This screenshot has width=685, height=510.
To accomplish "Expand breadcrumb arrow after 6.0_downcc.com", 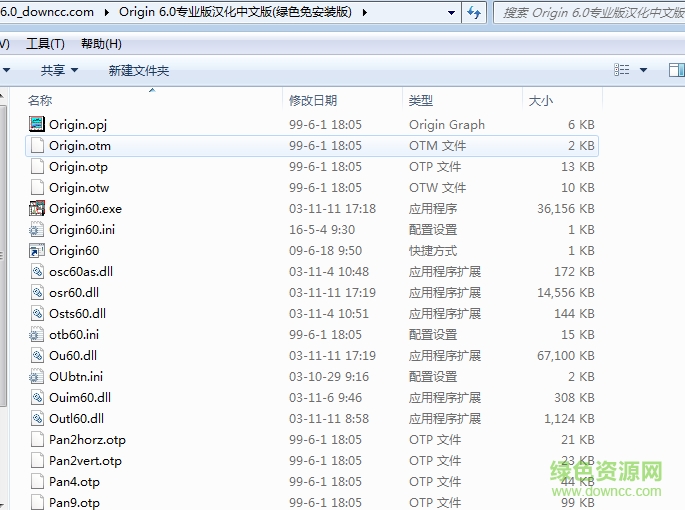I will coord(107,12).
